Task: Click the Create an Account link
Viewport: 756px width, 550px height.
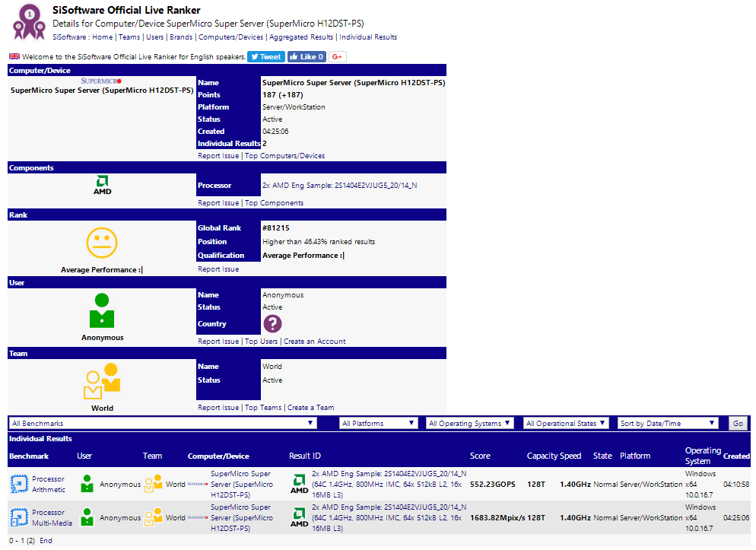Action: [315, 342]
